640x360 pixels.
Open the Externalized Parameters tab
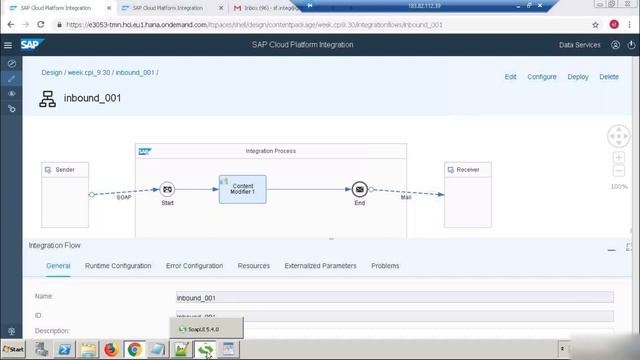pyautogui.click(x=320, y=266)
